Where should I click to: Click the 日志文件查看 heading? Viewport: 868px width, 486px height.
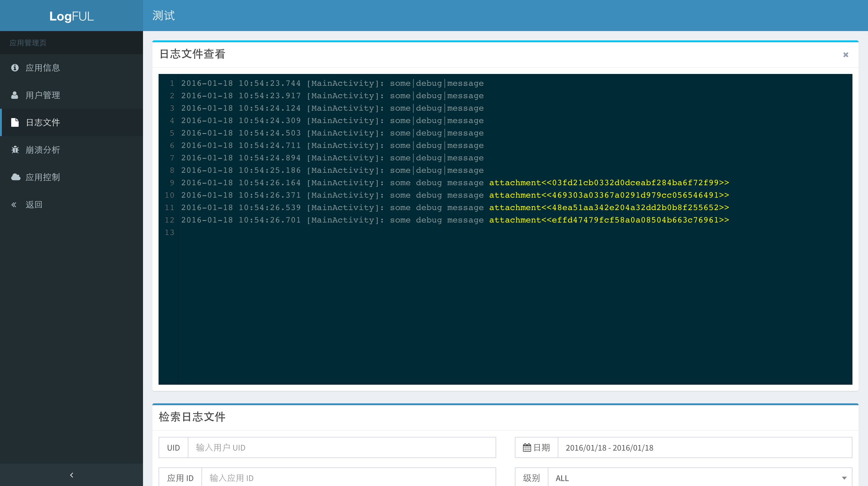192,54
